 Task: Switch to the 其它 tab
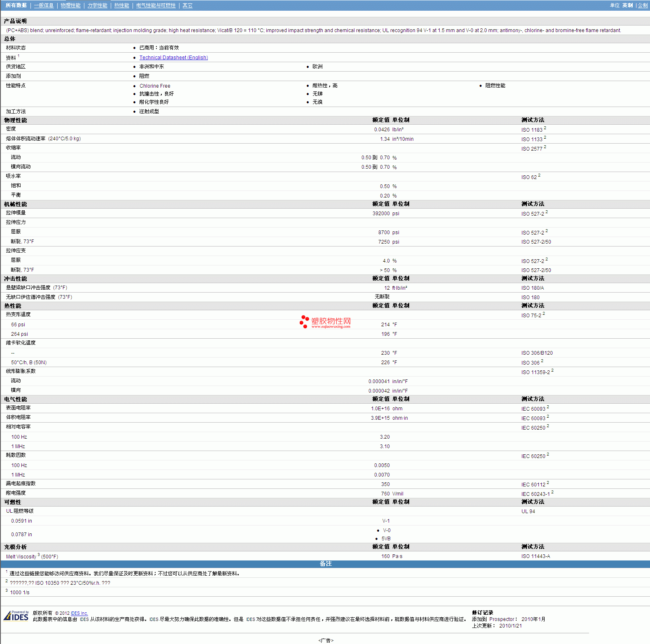[187, 5]
